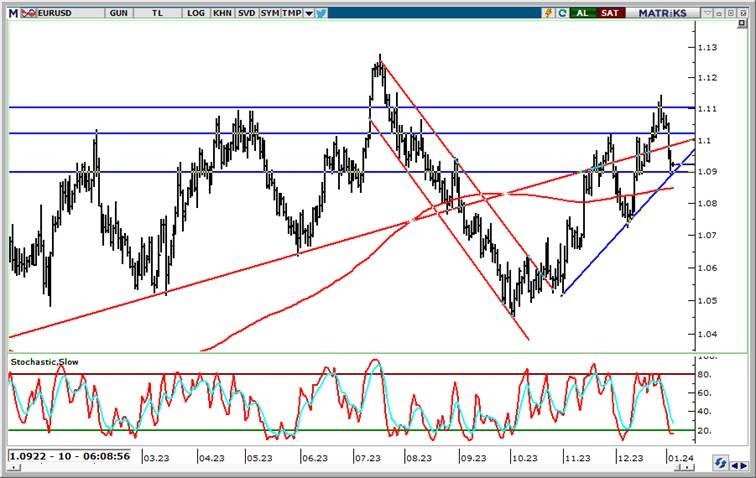Click the 20 level label on the Stochastic axis
756x478 pixels.
[705, 430]
